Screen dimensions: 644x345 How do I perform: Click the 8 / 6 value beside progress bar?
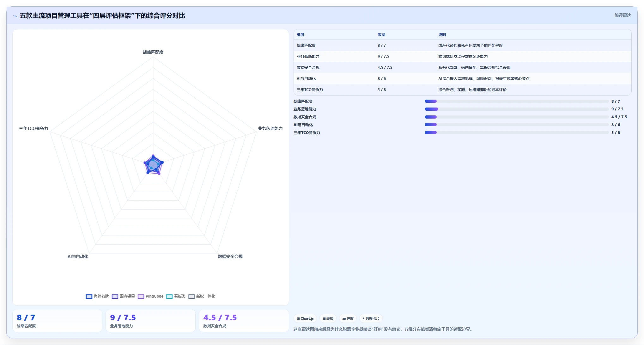click(x=616, y=125)
